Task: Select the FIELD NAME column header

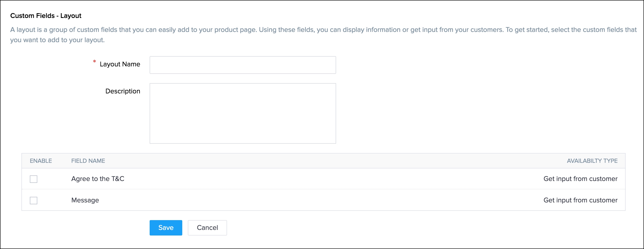Action: coord(88,161)
